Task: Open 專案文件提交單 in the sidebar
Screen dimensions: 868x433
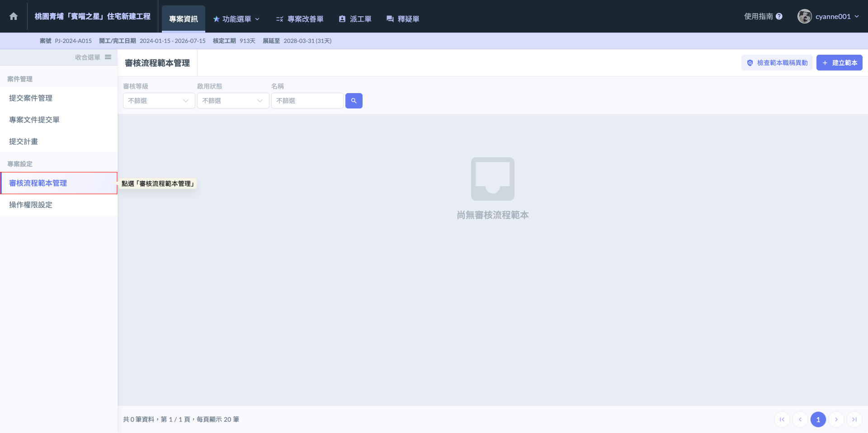Action: click(59, 120)
